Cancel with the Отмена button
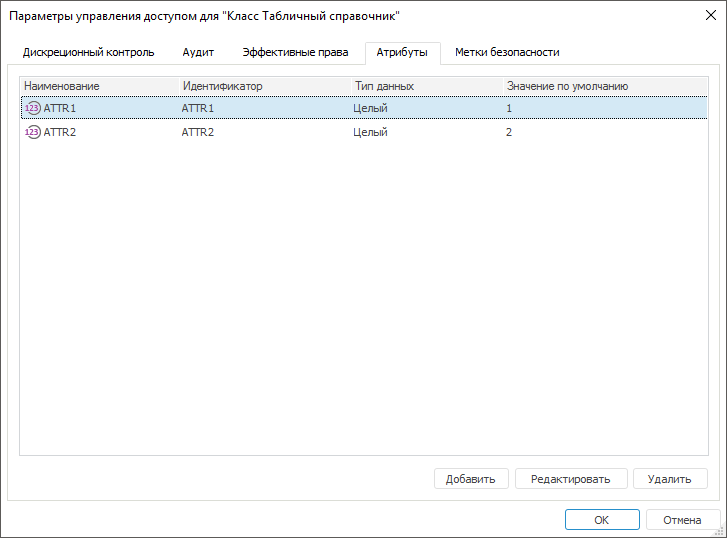The height and width of the screenshot is (538, 727). coord(682,520)
